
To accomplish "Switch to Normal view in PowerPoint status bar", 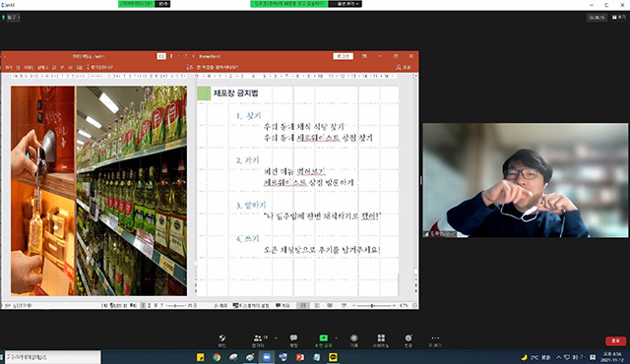I will click(x=303, y=305).
